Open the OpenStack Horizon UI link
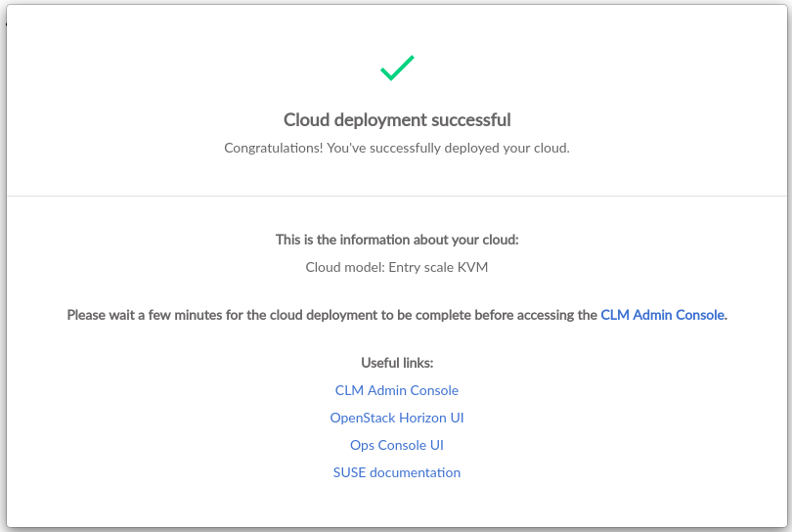 pos(396,418)
